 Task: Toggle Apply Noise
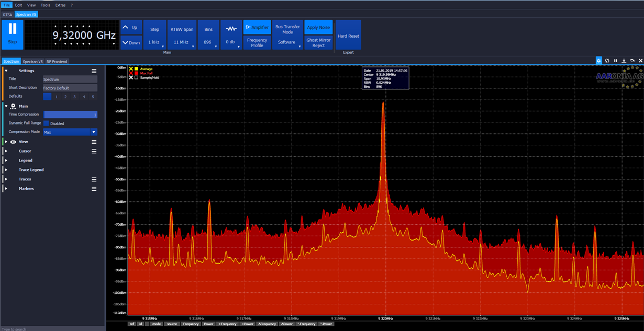[x=318, y=27]
